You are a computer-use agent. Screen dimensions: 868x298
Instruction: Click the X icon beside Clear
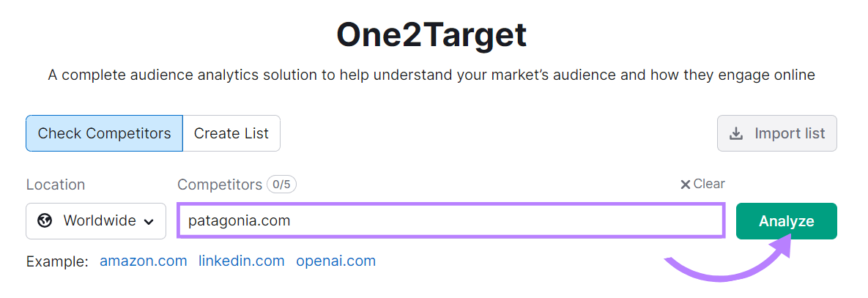pyautogui.click(x=686, y=185)
